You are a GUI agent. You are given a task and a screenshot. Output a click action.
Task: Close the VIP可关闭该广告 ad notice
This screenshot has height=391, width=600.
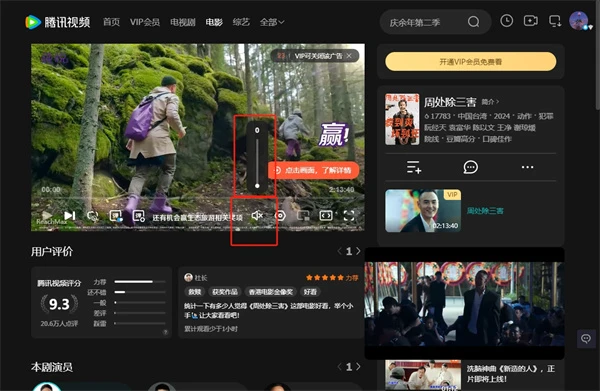click(349, 56)
